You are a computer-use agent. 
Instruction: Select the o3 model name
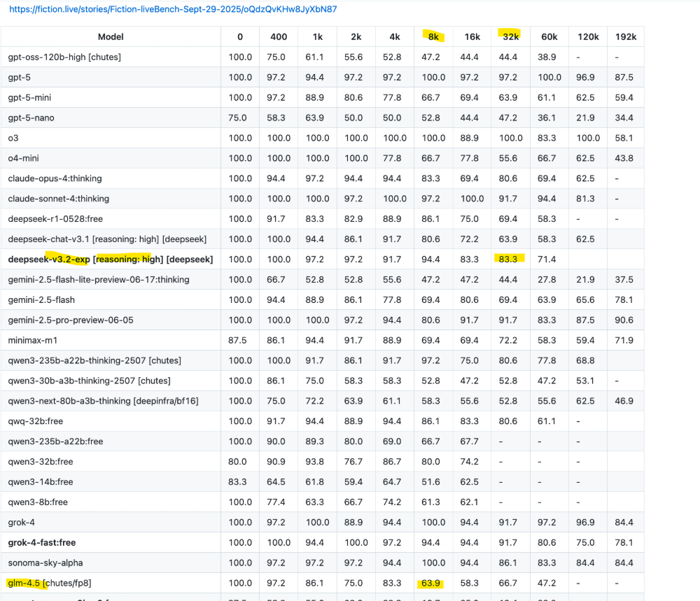tap(13, 138)
